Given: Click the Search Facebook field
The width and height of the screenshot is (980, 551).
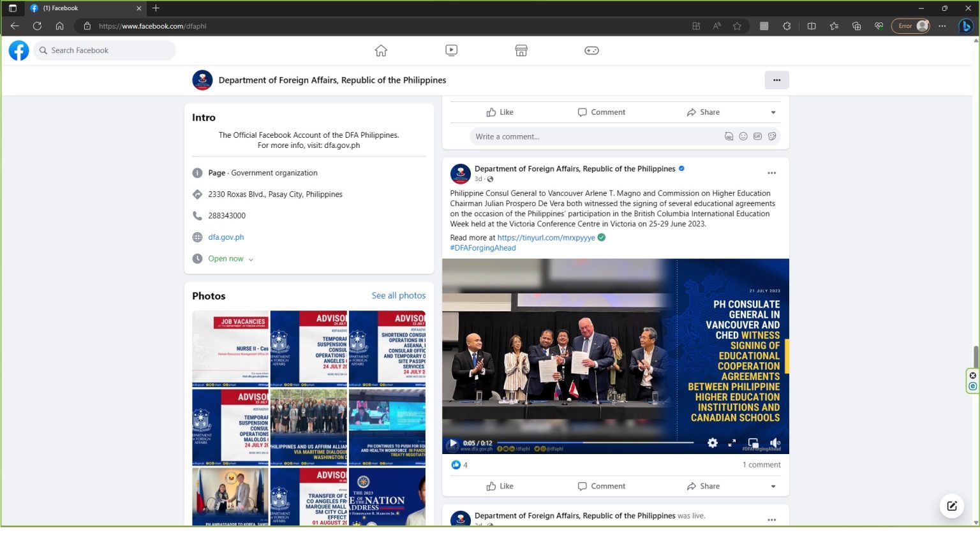Looking at the screenshot, I should tap(105, 50).
